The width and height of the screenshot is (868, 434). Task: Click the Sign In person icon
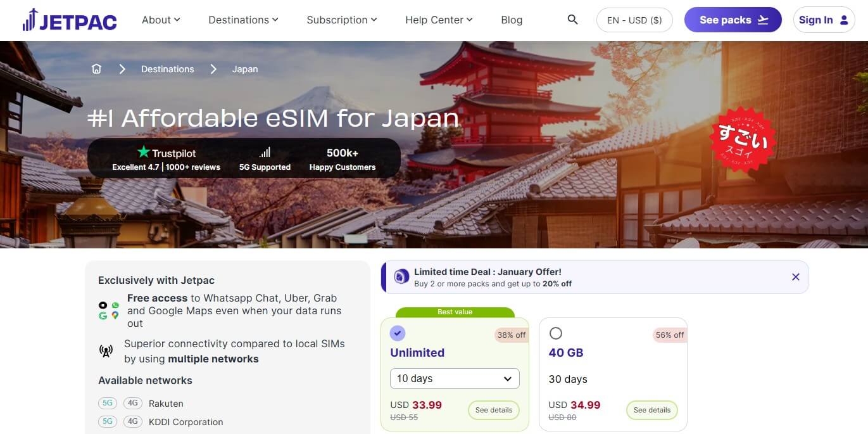(x=842, y=20)
